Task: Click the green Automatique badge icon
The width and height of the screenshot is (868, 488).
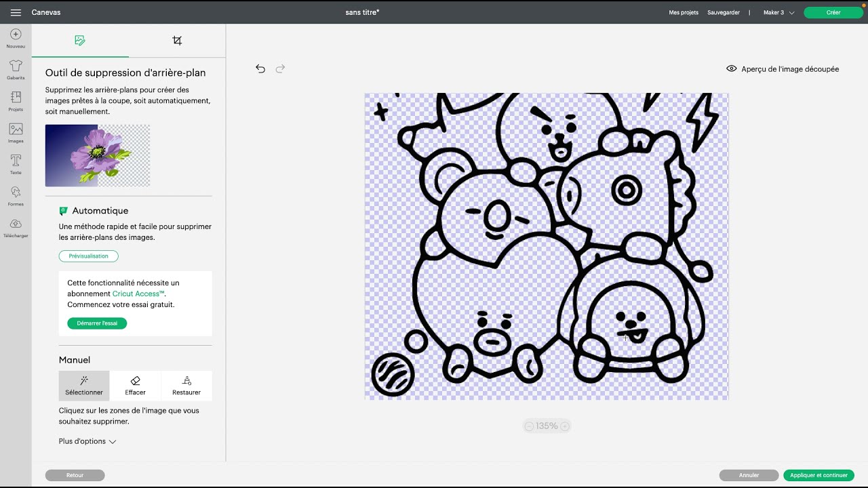Action: (63, 211)
